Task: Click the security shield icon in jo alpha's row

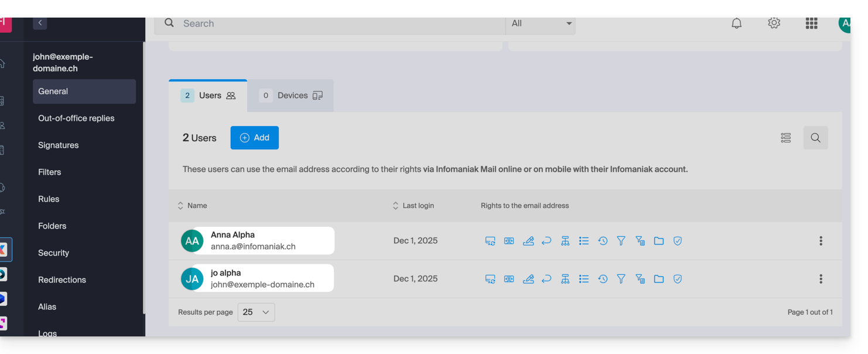Action: point(678,279)
